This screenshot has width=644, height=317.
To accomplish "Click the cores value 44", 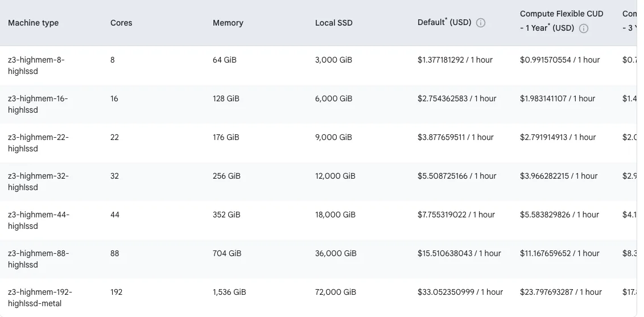I will click(x=114, y=215).
